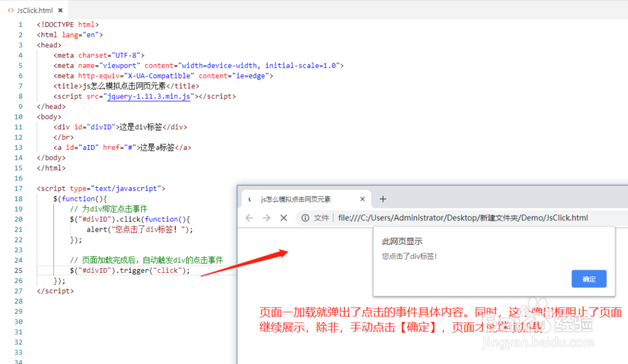628x364 pixels.
Task: Open a new browser tab with plus icon
Action: tap(383, 199)
